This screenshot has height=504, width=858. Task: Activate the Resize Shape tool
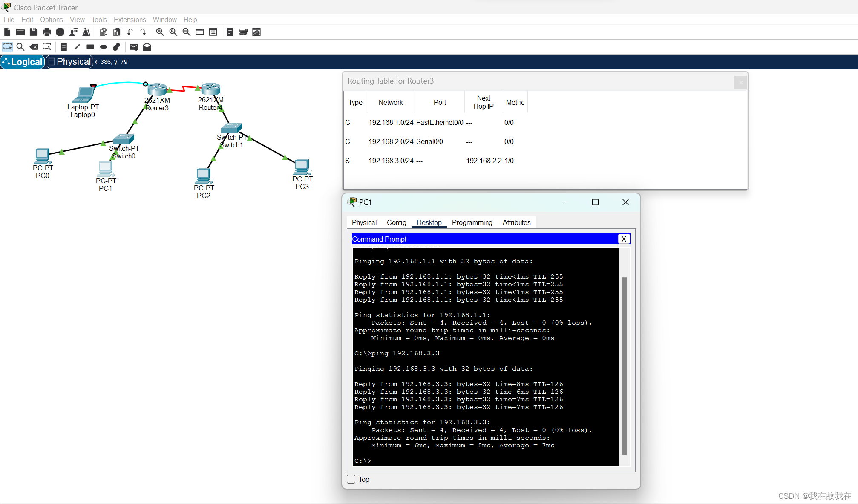coord(47,47)
